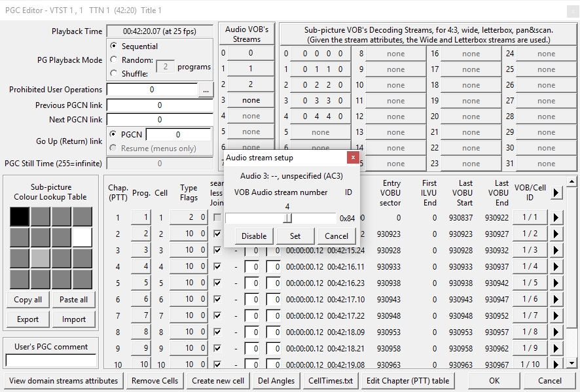Click Audio VOB stream 1 button

coord(251,69)
